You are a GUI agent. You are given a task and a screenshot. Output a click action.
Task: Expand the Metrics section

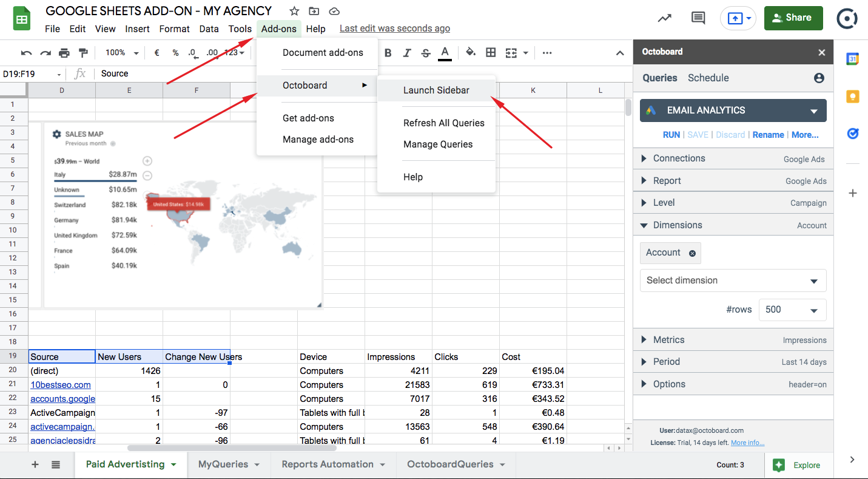tap(733, 340)
